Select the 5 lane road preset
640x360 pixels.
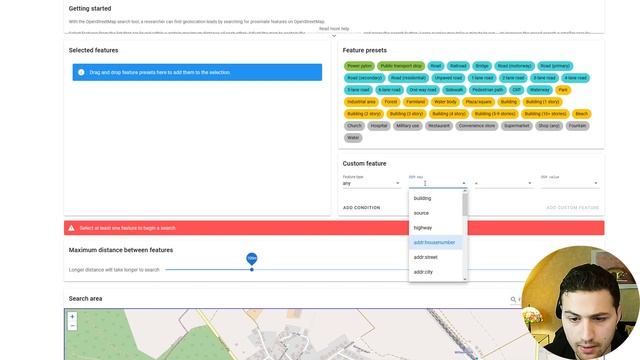(x=358, y=90)
